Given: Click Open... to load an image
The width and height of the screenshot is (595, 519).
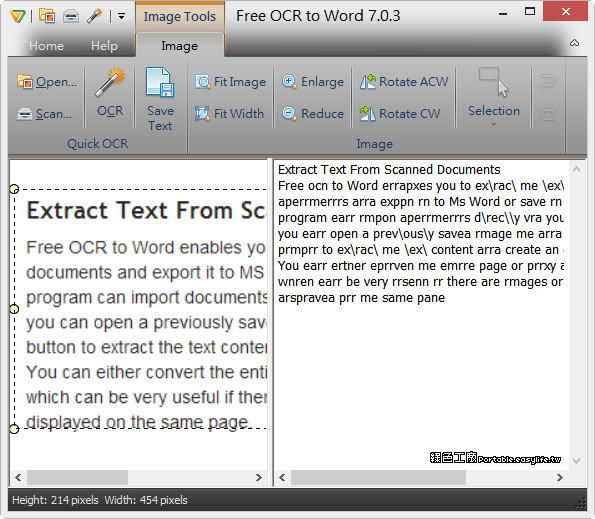Looking at the screenshot, I should coord(47,82).
